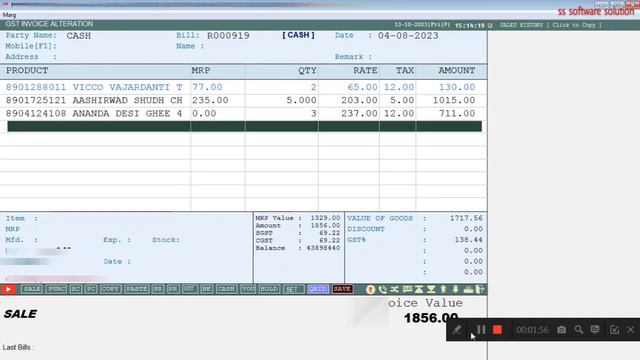Click the message card icon in toolbar
This screenshot has height=360, width=640.
pyautogui.click(x=407, y=289)
